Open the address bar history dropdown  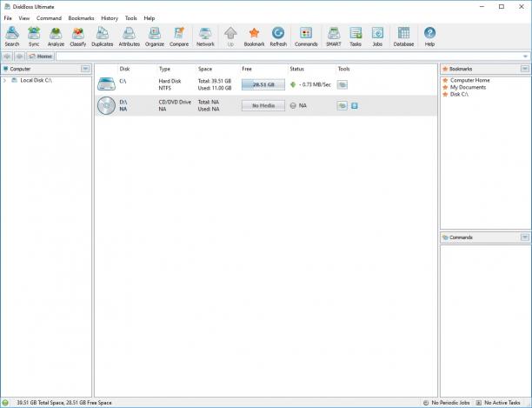click(525, 57)
